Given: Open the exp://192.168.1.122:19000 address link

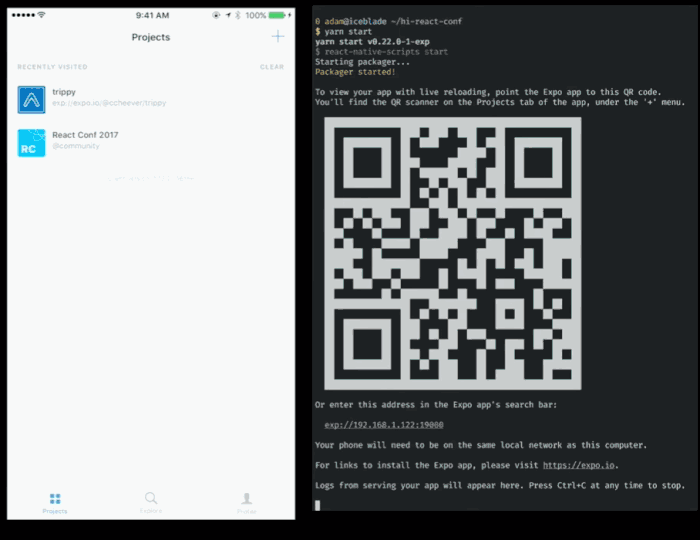Looking at the screenshot, I should (384, 425).
